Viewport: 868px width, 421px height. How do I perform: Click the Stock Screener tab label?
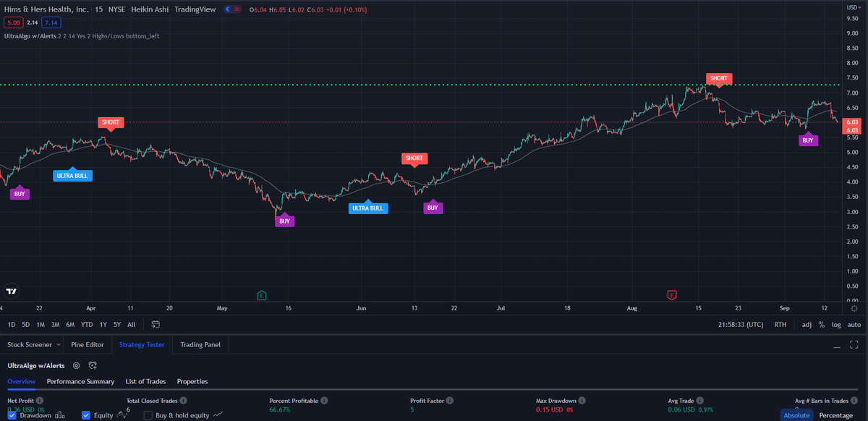click(29, 345)
